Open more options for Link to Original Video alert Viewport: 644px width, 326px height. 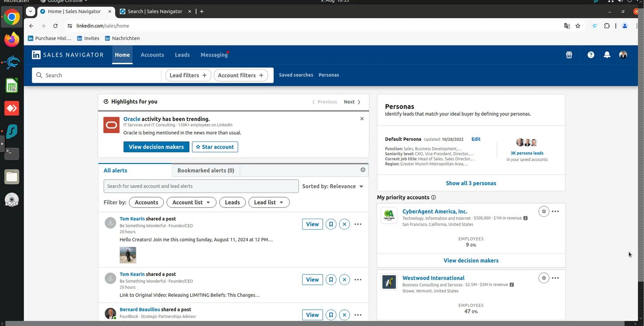[358, 280]
